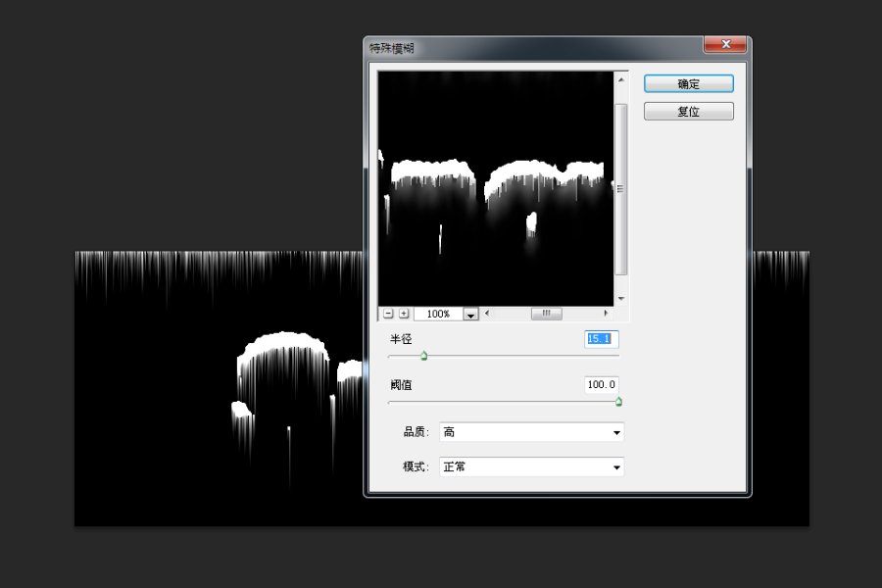
Task: Click the 半径 radius slider handle
Action: pos(424,356)
